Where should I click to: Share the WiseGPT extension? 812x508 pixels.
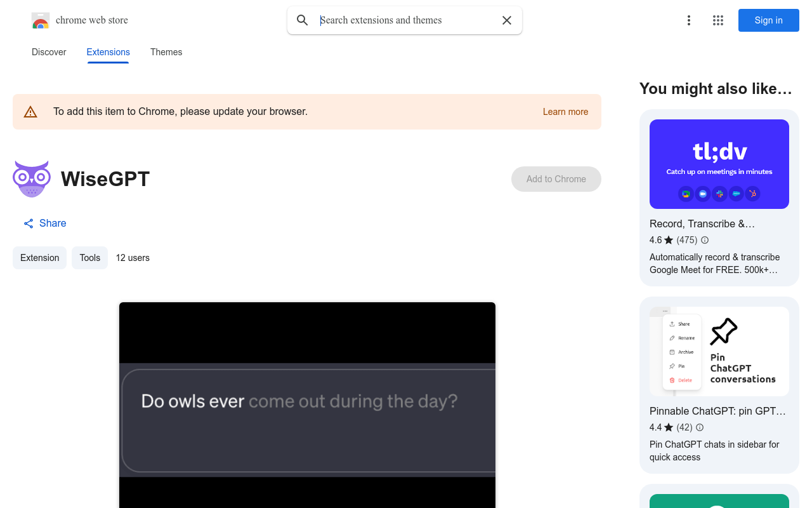[x=45, y=223]
